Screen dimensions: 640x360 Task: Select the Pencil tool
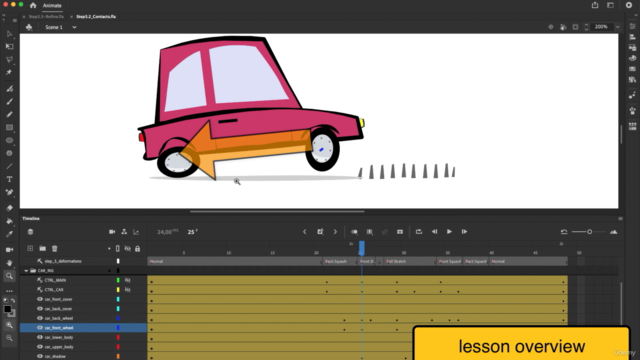tap(9, 115)
